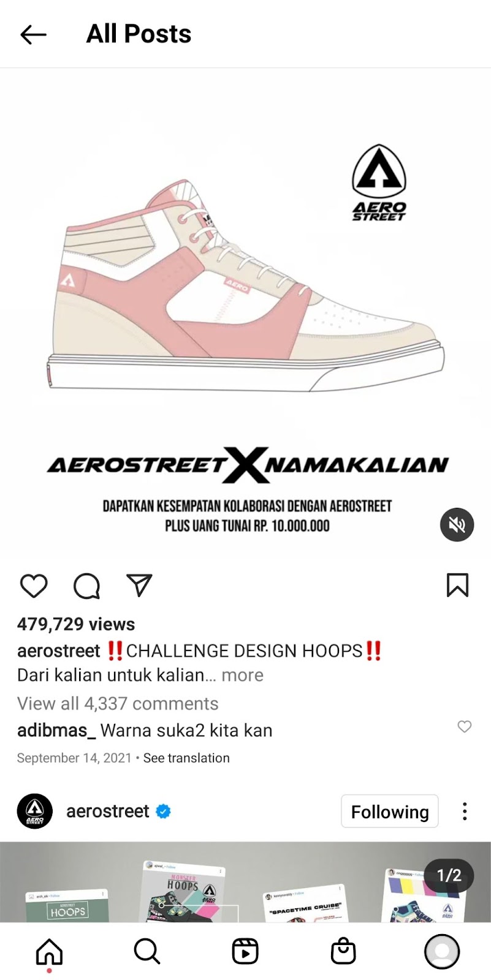See translation of the caption

pos(186,758)
